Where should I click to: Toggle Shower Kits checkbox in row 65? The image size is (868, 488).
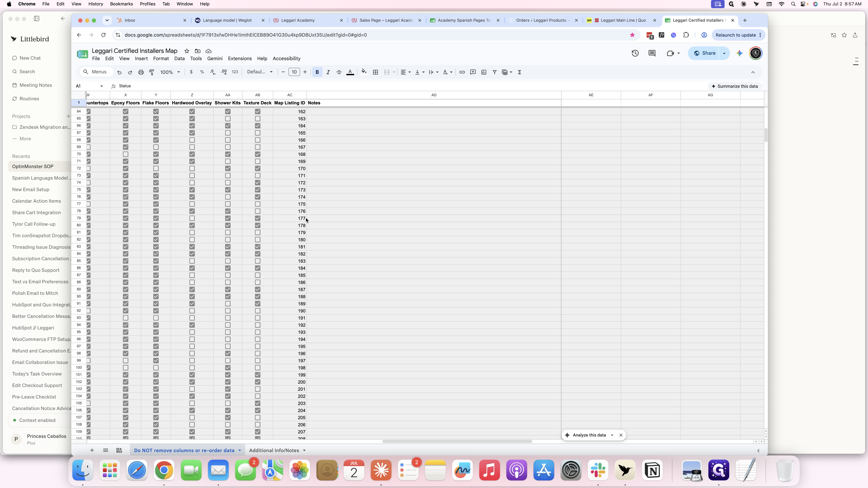pyautogui.click(x=228, y=119)
